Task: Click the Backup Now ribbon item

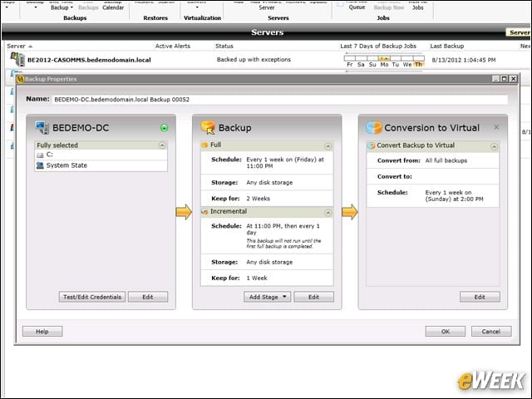Action: coord(389,7)
